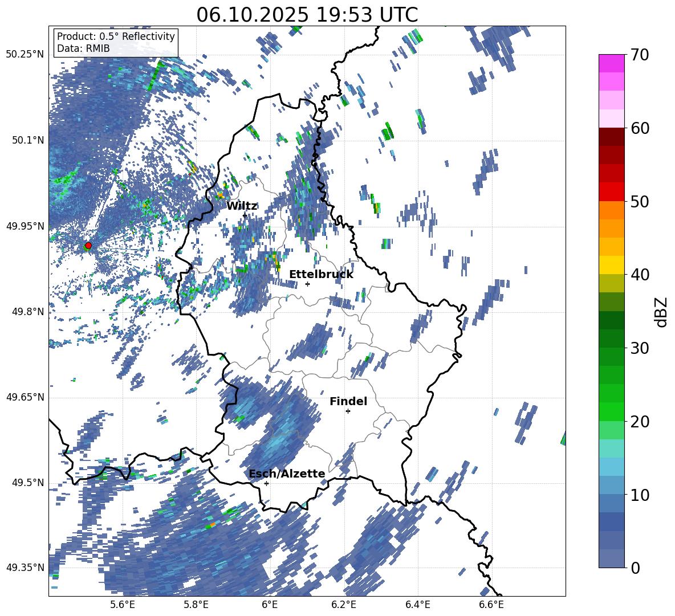Click the colorbar tick label 20
This screenshot has height=616, width=675.
pyautogui.click(x=640, y=422)
